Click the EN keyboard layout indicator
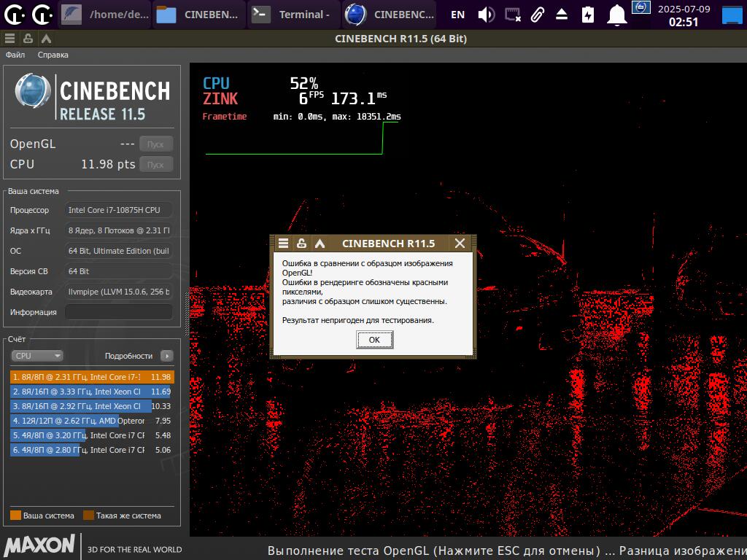 point(458,15)
